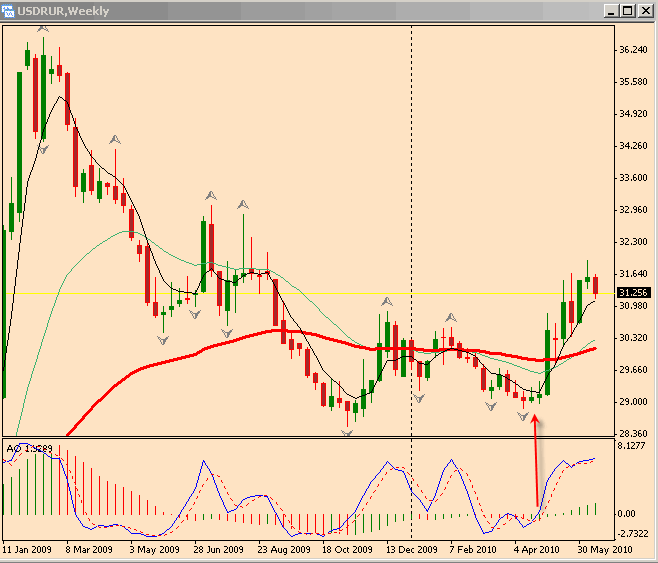Image resolution: width=658 pixels, height=563 pixels.
Task: Click the 3 May 2009 date label
Action: point(154,549)
